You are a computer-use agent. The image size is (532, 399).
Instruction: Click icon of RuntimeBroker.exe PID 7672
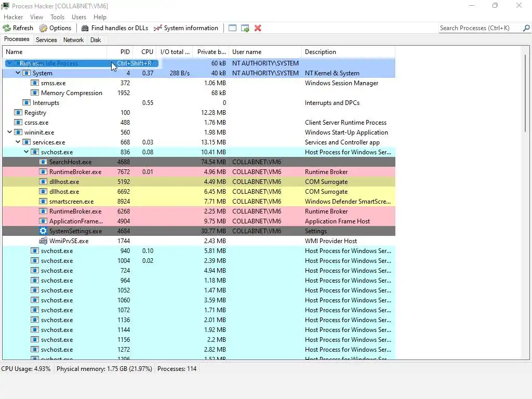pyautogui.click(x=43, y=171)
